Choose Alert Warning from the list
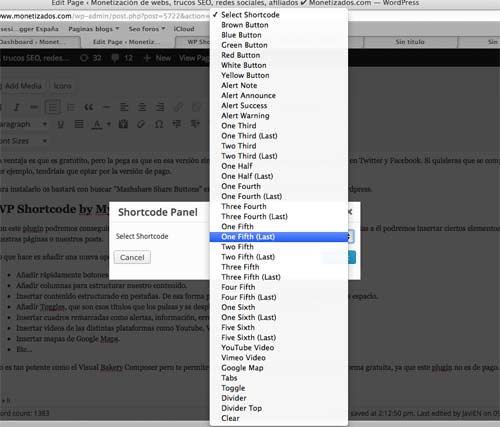Screen dimensions: 500x427 pos(279,116)
